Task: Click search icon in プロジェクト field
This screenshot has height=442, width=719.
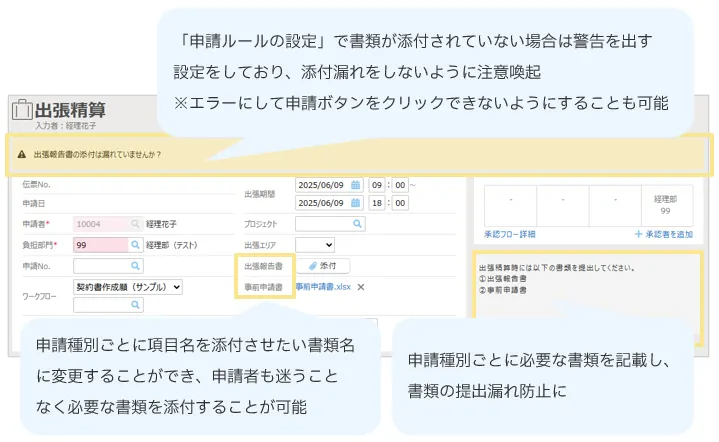Action: pos(357,224)
